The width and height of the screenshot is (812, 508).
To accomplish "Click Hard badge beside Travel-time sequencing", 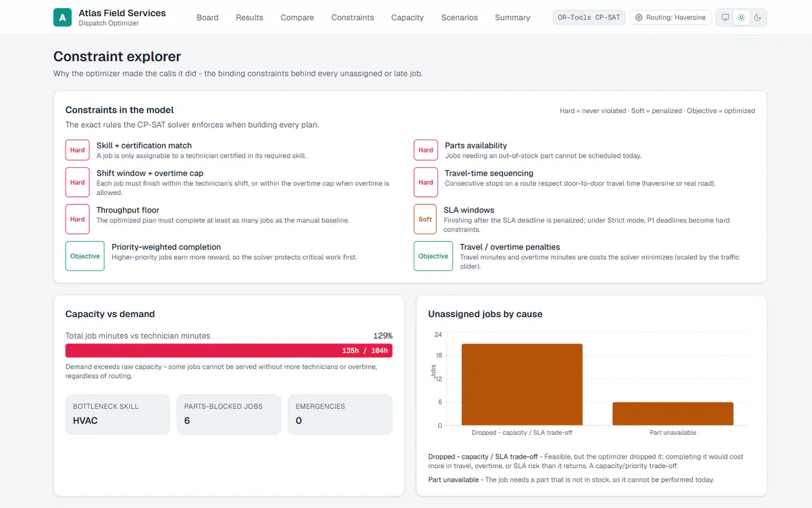I will (x=426, y=182).
